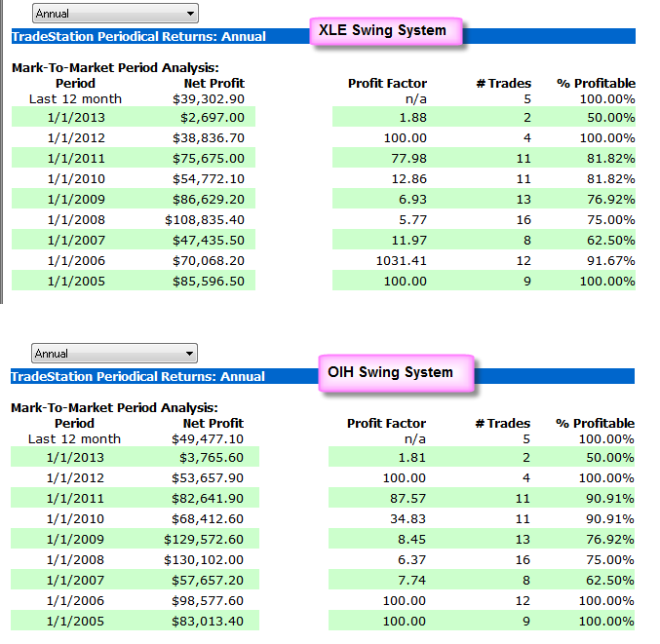660x644 pixels.
Task: Click OIH profit factor 34.83
Action: (x=408, y=519)
